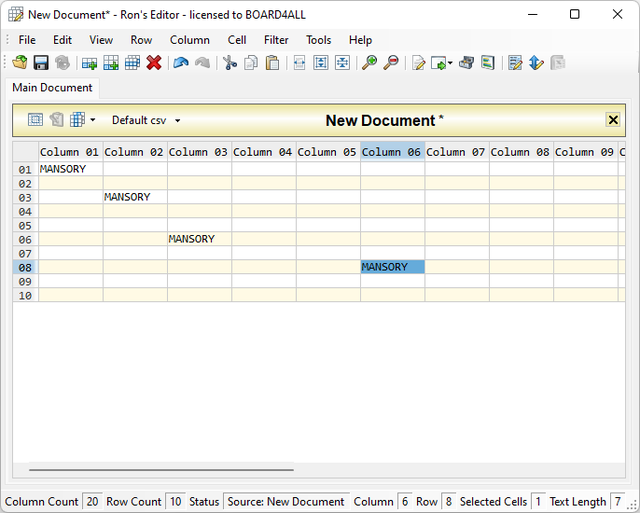
Task: Open the dropdown arrow beside export icon
Action: [450, 63]
